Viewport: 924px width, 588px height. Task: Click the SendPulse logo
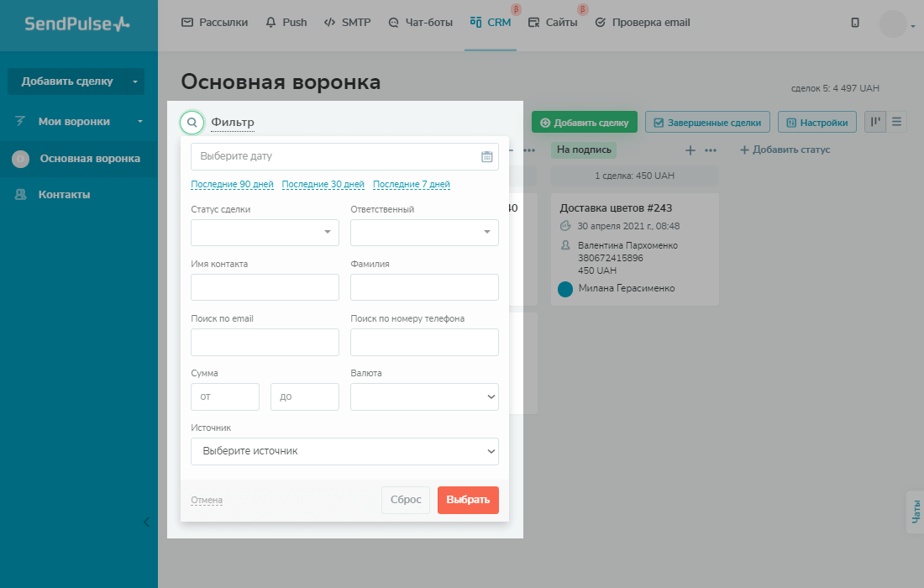(x=77, y=24)
